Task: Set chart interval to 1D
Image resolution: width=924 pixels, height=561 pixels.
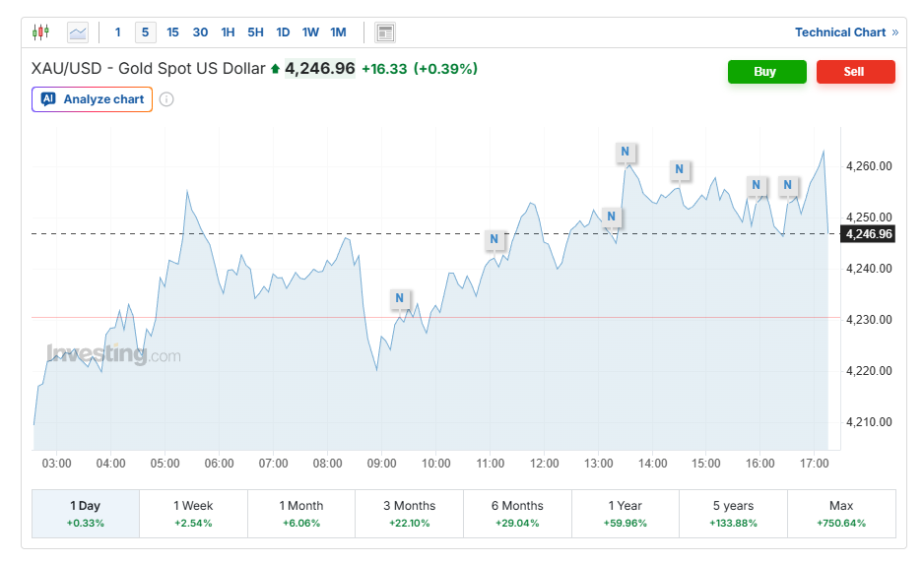Action: (283, 32)
